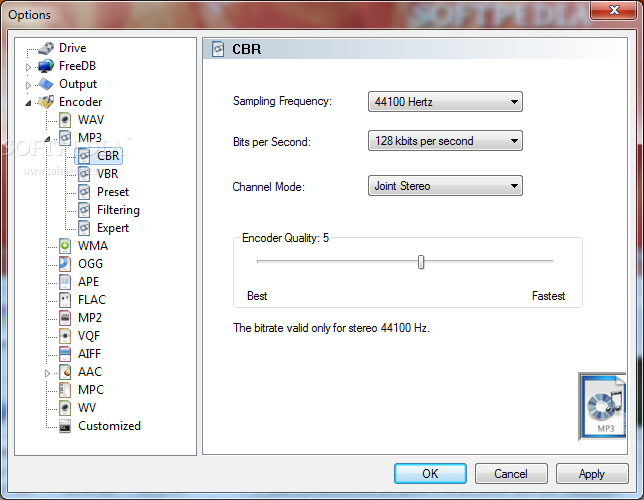Image resolution: width=644 pixels, height=500 pixels.
Task: Select the OGG encoder label
Action: coord(90,264)
